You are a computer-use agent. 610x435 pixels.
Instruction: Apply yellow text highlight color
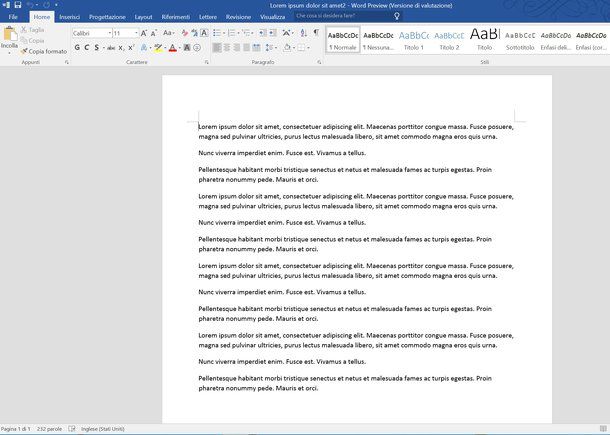[158, 48]
